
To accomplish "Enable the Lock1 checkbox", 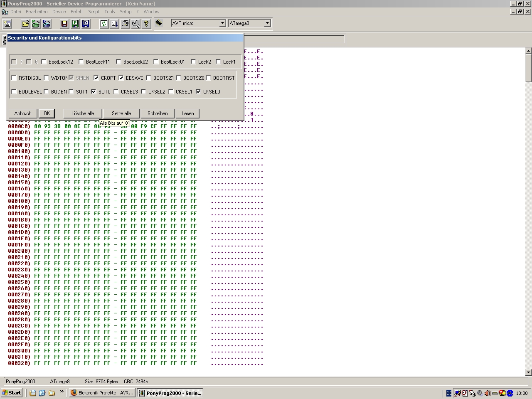I will 218,62.
